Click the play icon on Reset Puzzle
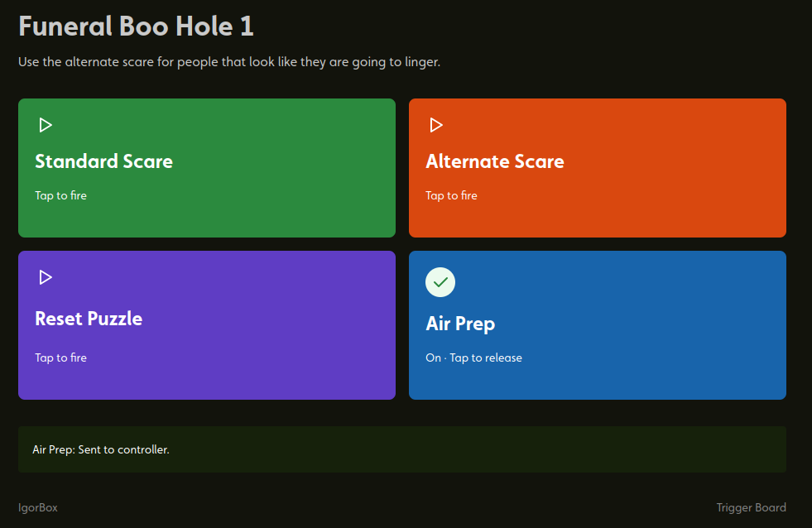This screenshot has height=528, width=812. pos(46,277)
